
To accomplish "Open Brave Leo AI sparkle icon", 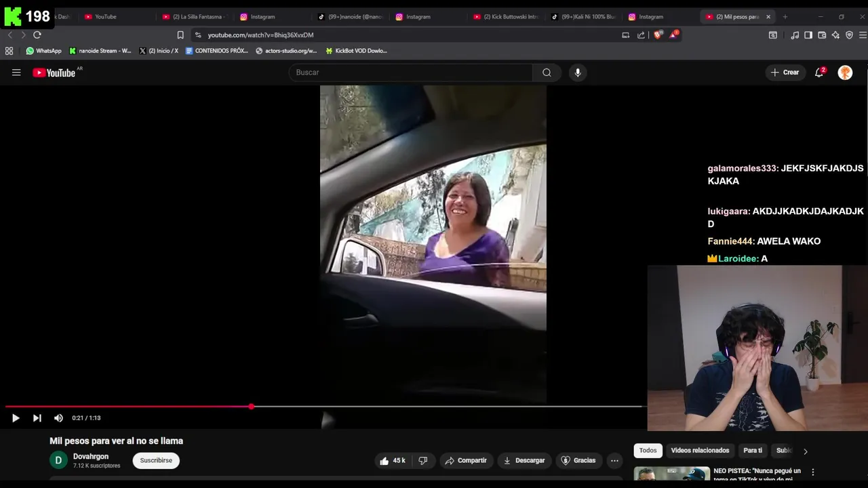I will (835, 35).
